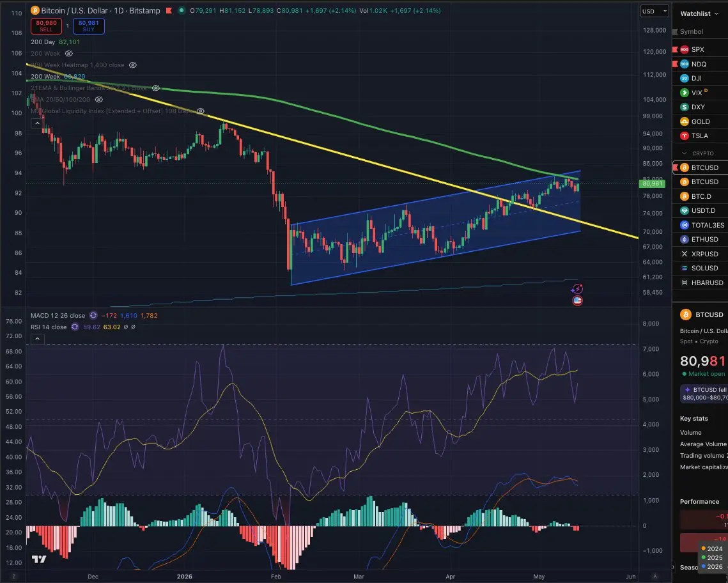728x583 pixels.
Task: Open symbol search via Bitcoin / U.S. Dollar title
Action: (x=101, y=10)
